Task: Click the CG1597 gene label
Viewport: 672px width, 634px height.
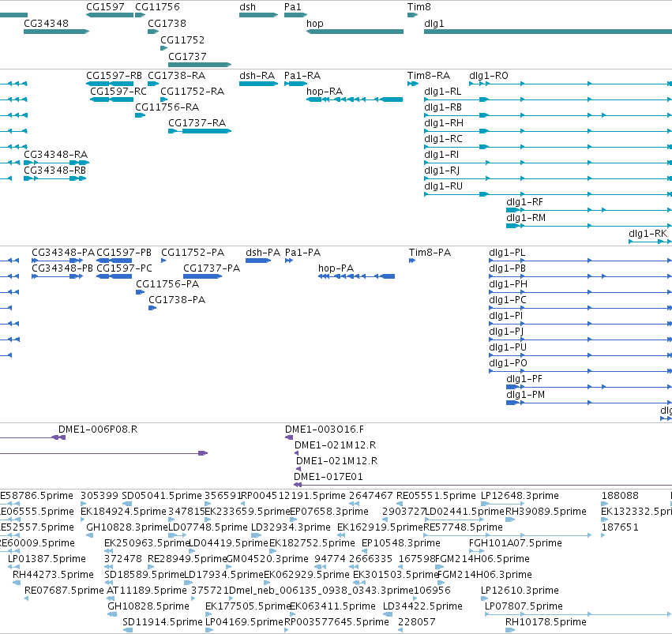Action: tap(105, 7)
